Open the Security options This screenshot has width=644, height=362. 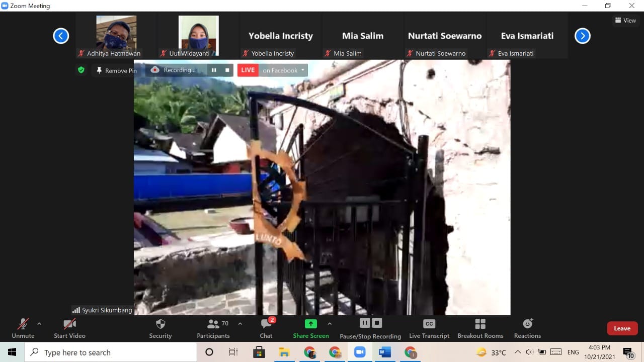click(x=160, y=328)
